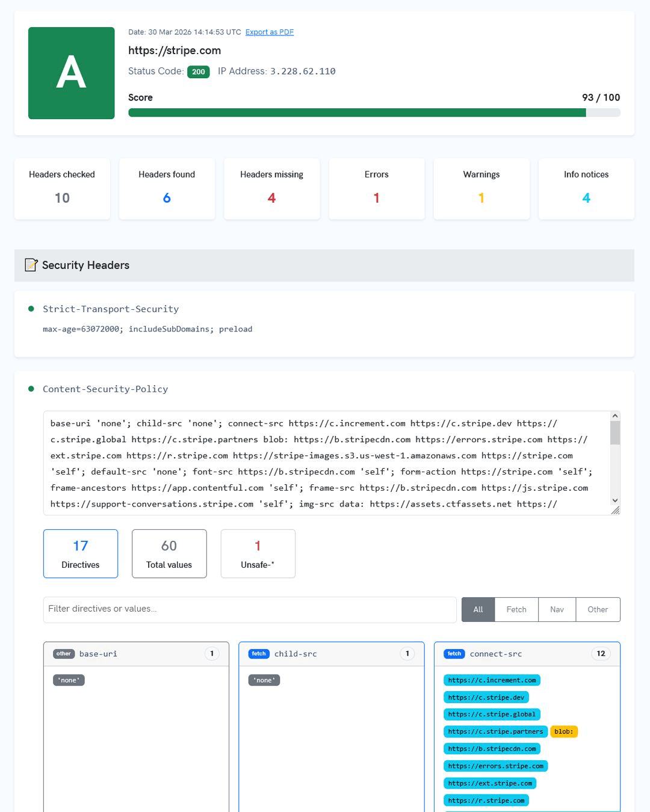
Task: Click the 200 status code badge
Action: [x=199, y=72]
